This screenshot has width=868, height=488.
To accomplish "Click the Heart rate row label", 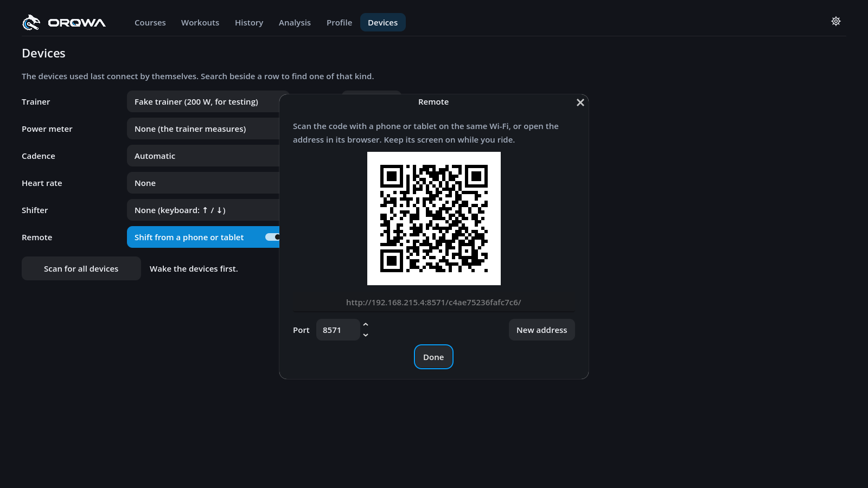I will coord(42,183).
